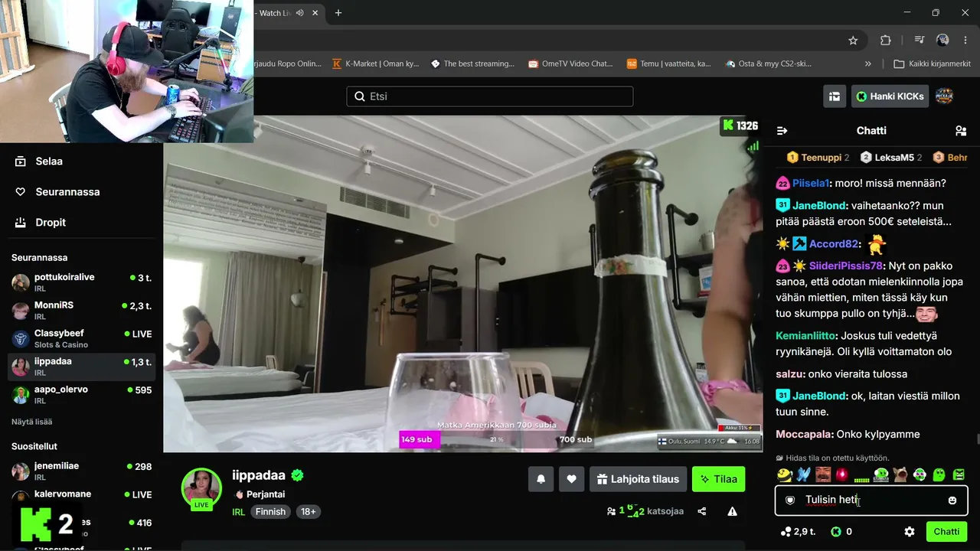Open The best streaming bookmark
This screenshot has width=980, height=551.
coord(473,64)
